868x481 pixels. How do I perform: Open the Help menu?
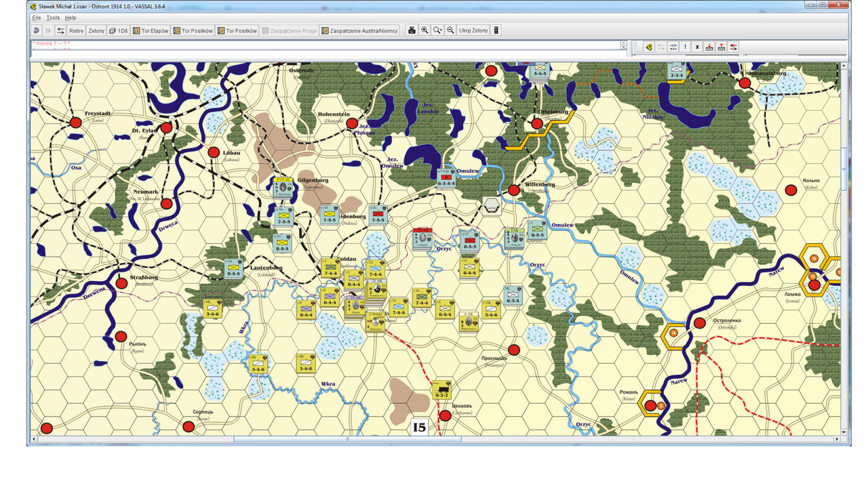pyautogui.click(x=71, y=18)
